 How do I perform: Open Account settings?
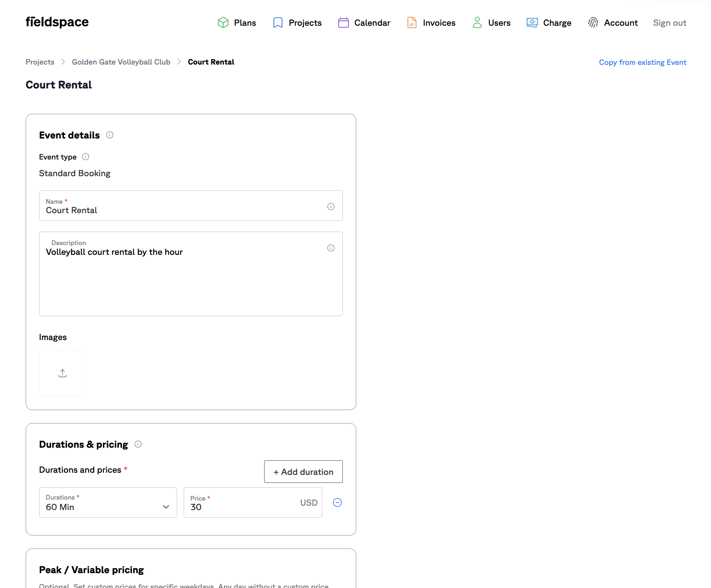coord(621,23)
